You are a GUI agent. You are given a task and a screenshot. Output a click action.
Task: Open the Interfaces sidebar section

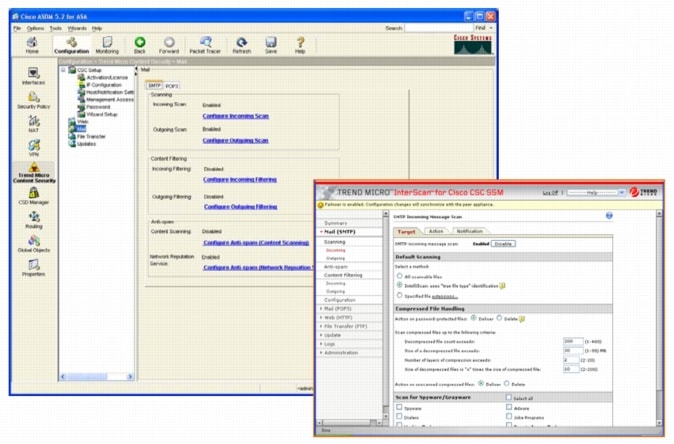click(34, 76)
